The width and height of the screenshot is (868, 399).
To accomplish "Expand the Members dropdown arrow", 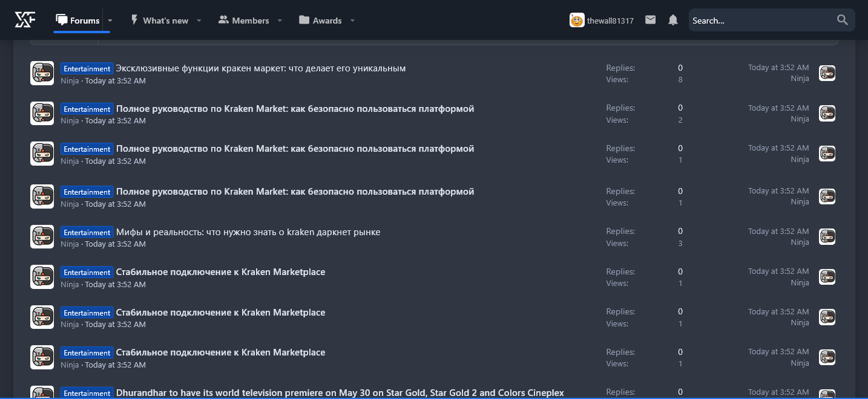I will tap(280, 21).
